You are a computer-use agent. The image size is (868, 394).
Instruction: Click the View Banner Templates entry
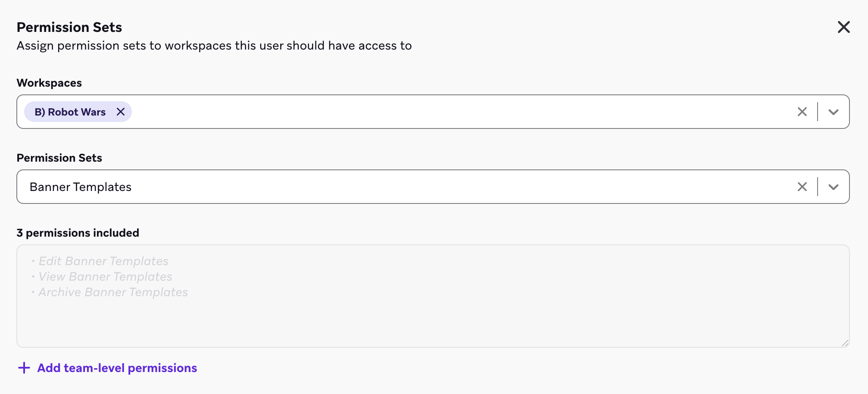coord(105,277)
